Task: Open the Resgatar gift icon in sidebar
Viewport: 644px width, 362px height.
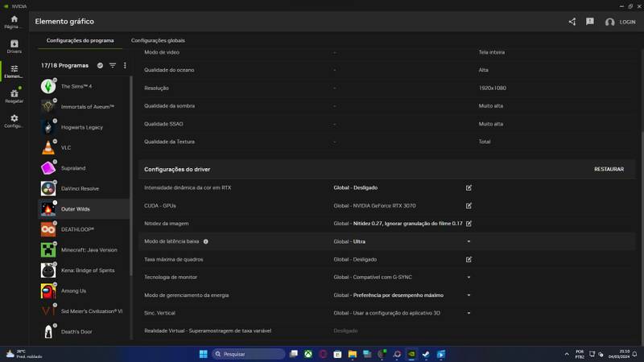Action: [x=14, y=96]
